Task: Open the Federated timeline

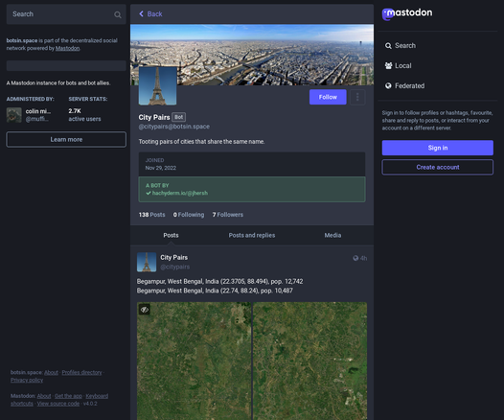Action: pyautogui.click(x=404, y=86)
